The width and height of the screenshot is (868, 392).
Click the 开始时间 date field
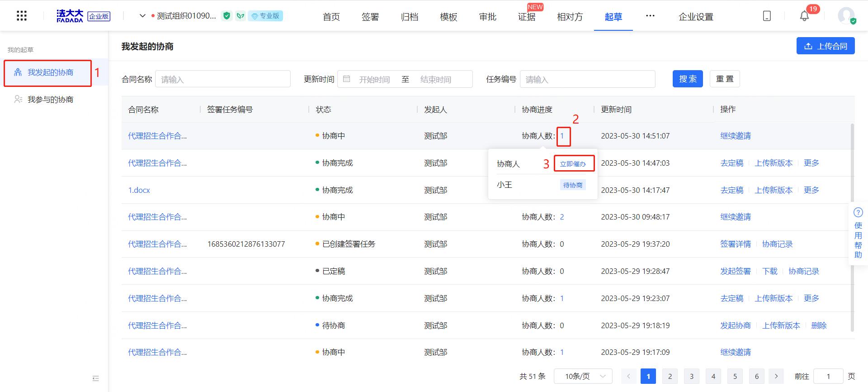(374, 79)
